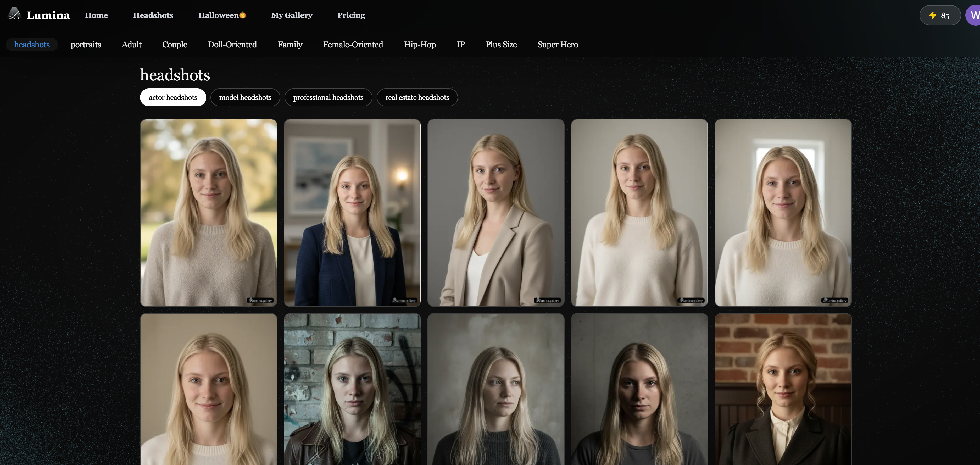Select the Family category tab

pos(290,45)
